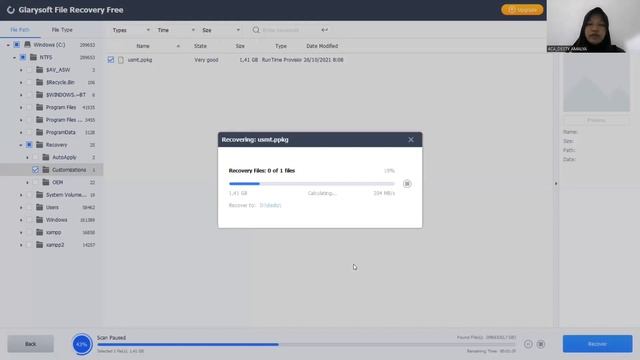640x360 pixels.
Task: Click the $AV_ASW folder icon
Action: tap(40, 70)
